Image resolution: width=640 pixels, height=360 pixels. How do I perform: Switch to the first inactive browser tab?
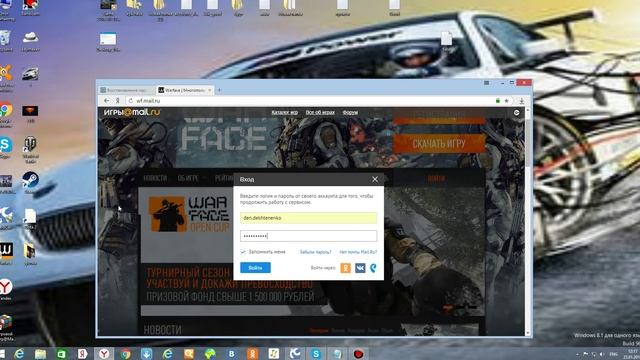click(x=127, y=90)
